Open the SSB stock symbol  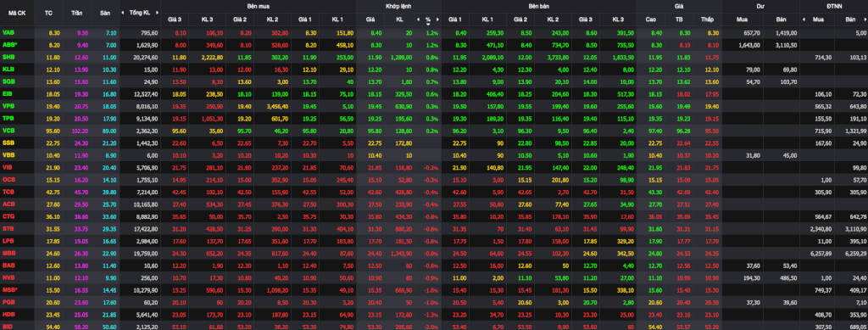coord(8,143)
